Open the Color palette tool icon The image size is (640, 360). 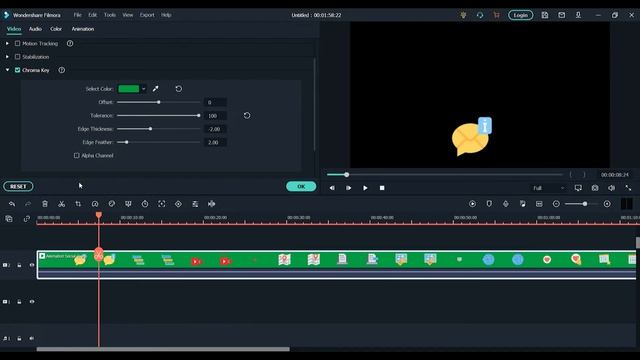111,204
